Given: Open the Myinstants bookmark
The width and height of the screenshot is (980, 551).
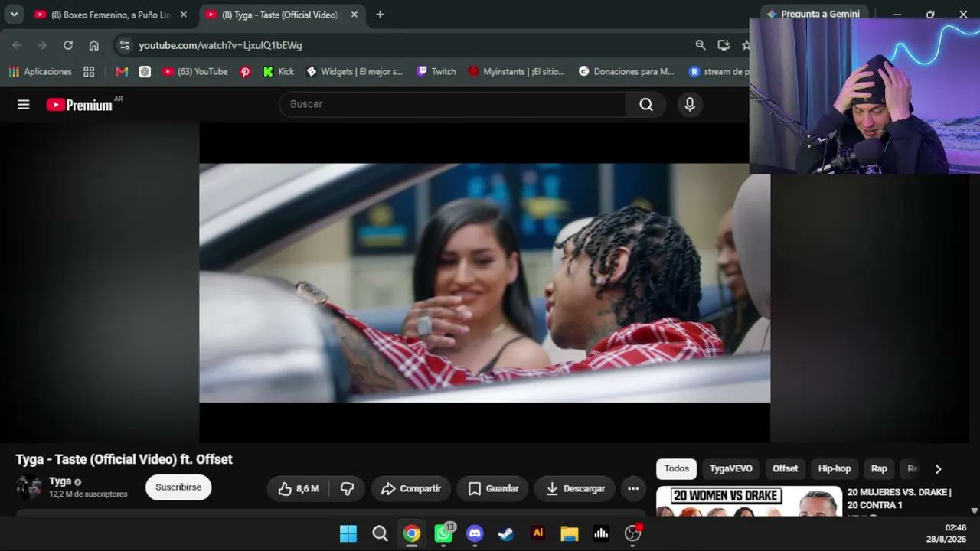Looking at the screenshot, I should [516, 71].
